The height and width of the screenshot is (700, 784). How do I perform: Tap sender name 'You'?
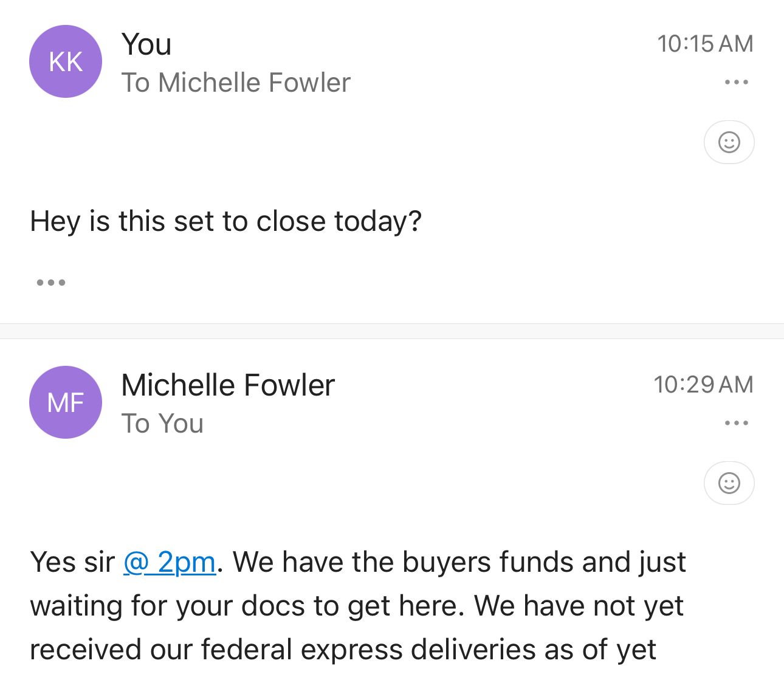click(x=146, y=44)
